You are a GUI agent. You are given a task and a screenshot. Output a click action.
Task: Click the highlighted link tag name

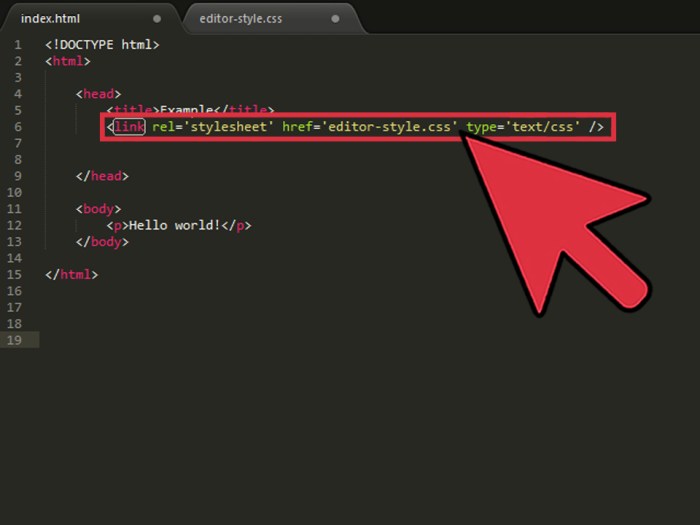[x=129, y=127]
